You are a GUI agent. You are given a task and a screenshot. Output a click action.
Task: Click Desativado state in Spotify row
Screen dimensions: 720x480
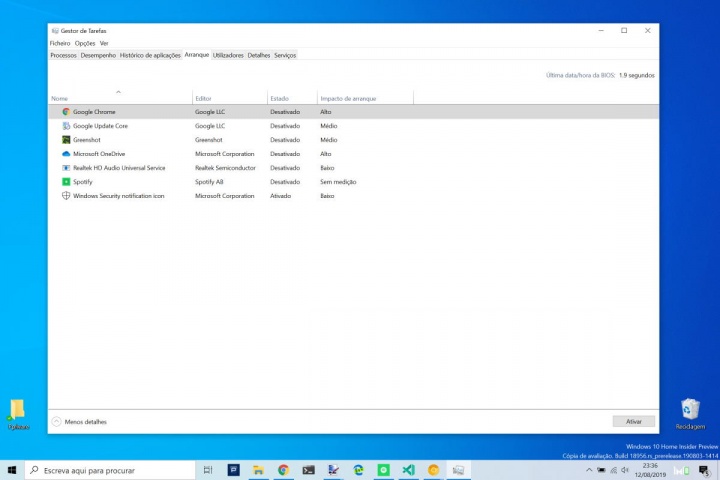coord(285,182)
